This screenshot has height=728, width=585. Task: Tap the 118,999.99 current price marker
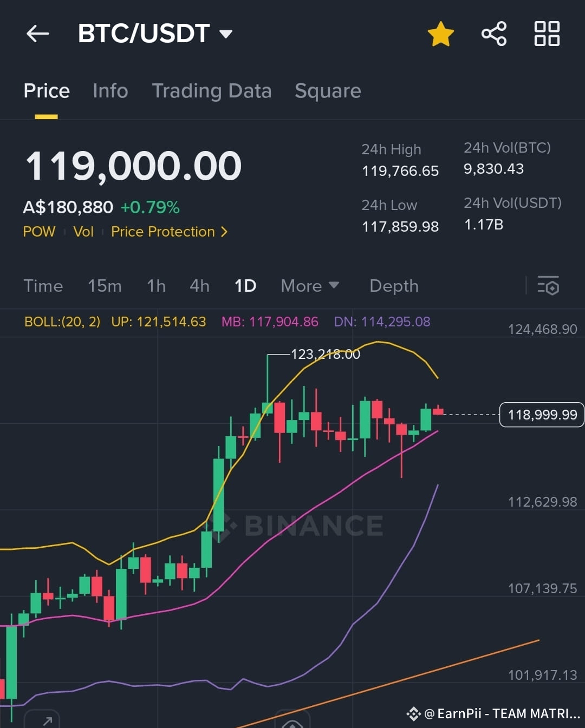542,415
